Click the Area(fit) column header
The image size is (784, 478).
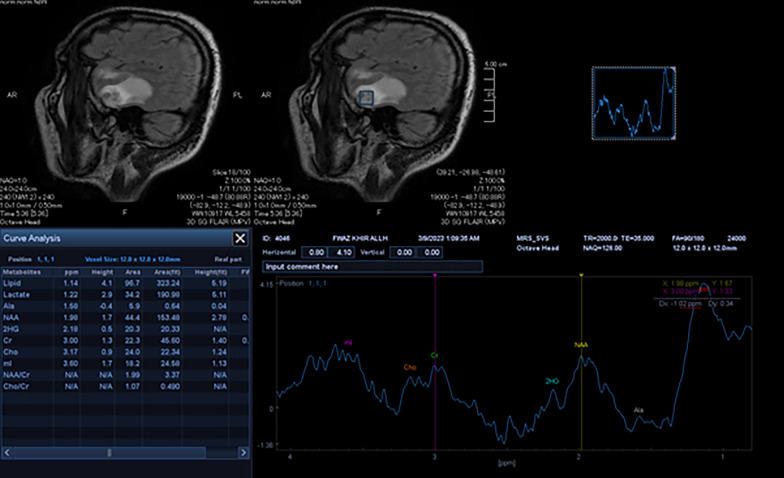[x=161, y=270]
